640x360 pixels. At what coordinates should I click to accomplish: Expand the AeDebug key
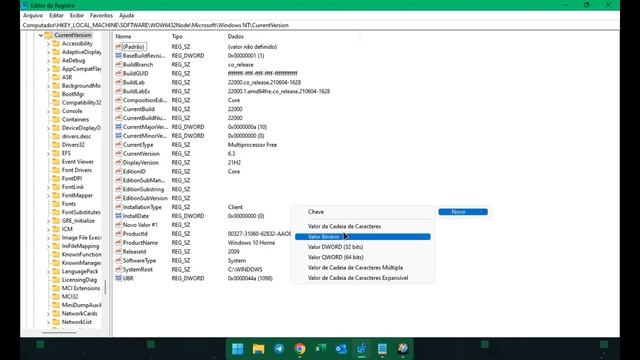pyautogui.click(x=48, y=60)
